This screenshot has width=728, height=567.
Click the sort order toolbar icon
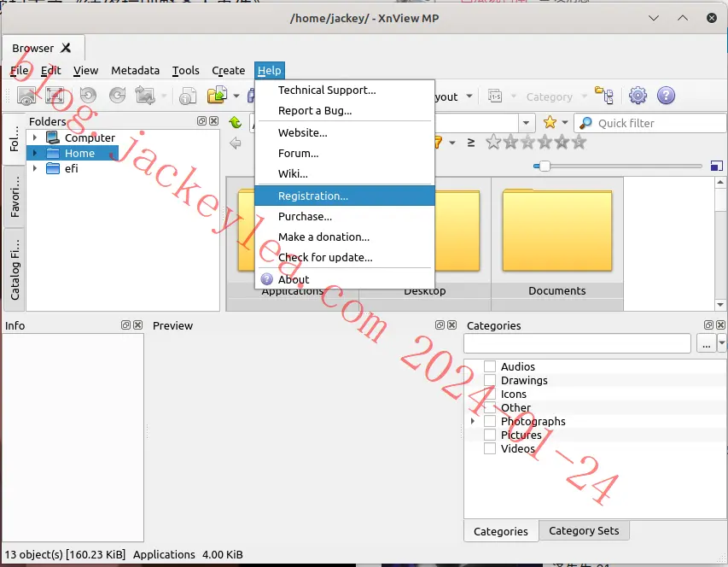click(495, 96)
